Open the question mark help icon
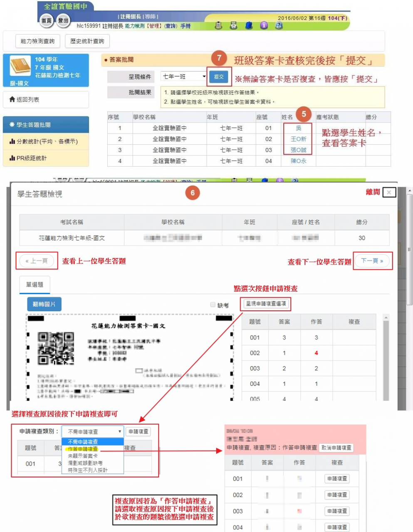This screenshot has width=413, height=532. click(x=279, y=25)
